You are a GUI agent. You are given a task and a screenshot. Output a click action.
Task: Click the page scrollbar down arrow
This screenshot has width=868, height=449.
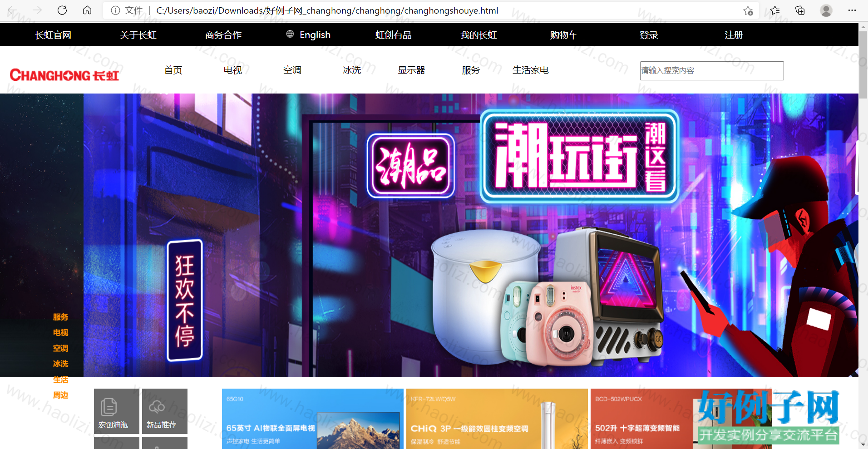coord(863,445)
